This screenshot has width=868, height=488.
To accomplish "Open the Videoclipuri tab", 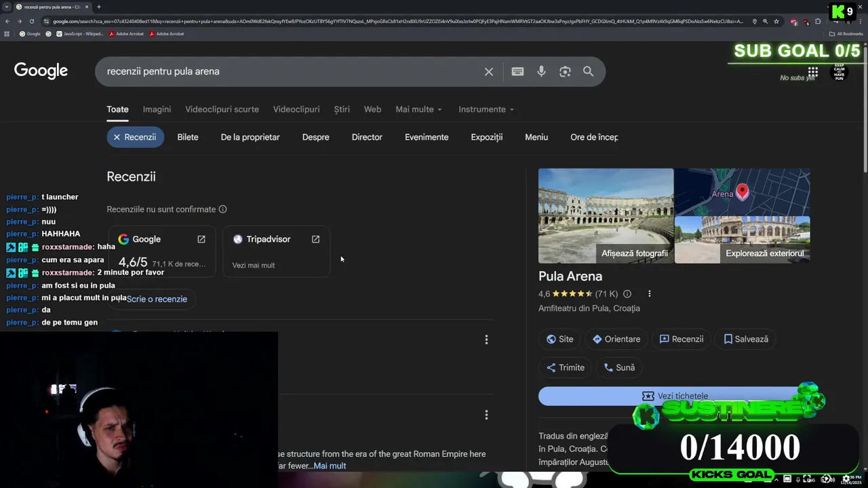I will pyautogui.click(x=296, y=109).
